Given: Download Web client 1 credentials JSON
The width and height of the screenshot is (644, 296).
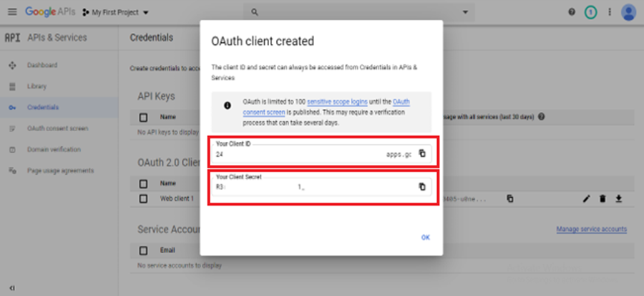Looking at the screenshot, I should pos(618,199).
